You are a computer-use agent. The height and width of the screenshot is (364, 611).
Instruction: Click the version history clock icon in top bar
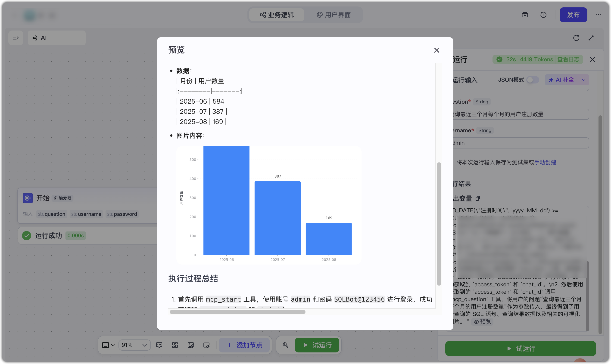click(543, 15)
